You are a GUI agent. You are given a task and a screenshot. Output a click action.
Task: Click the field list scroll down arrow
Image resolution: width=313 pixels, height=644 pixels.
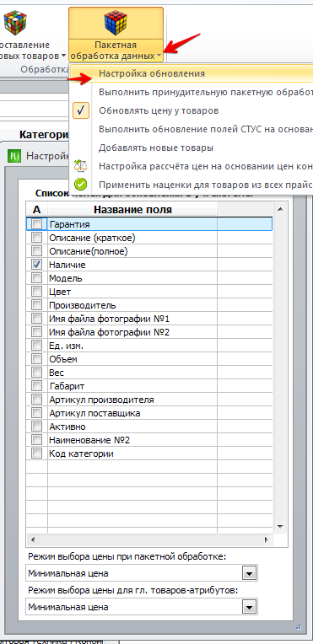280,526
